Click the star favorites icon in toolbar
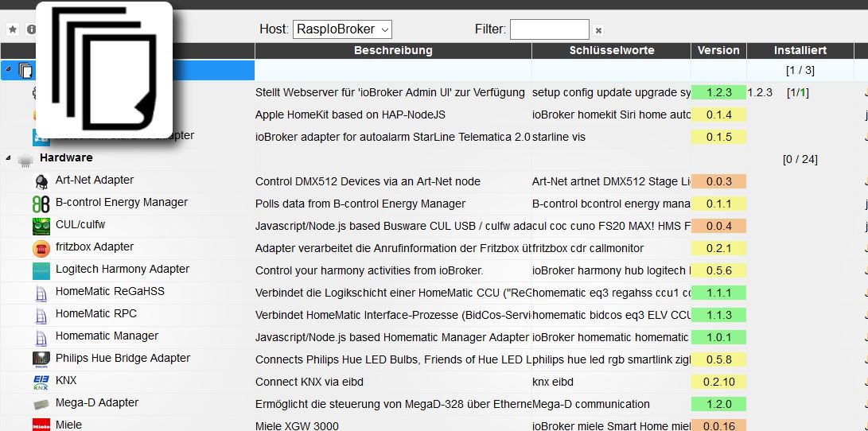The height and width of the screenshot is (431, 868). click(12, 29)
